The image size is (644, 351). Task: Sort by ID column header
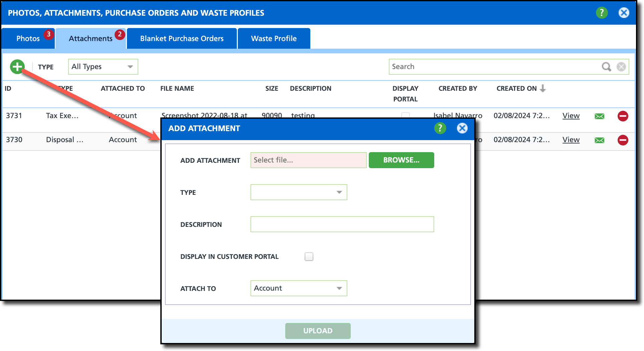coord(8,88)
